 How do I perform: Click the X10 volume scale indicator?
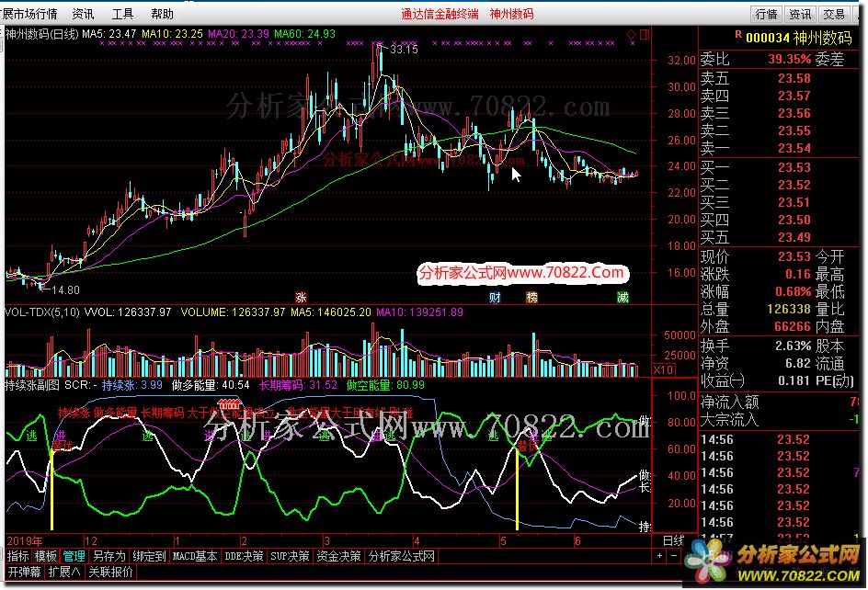[x=664, y=369]
